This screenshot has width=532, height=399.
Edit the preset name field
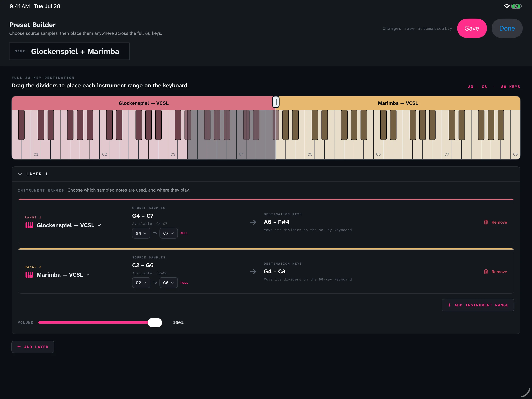click(69, 51)
